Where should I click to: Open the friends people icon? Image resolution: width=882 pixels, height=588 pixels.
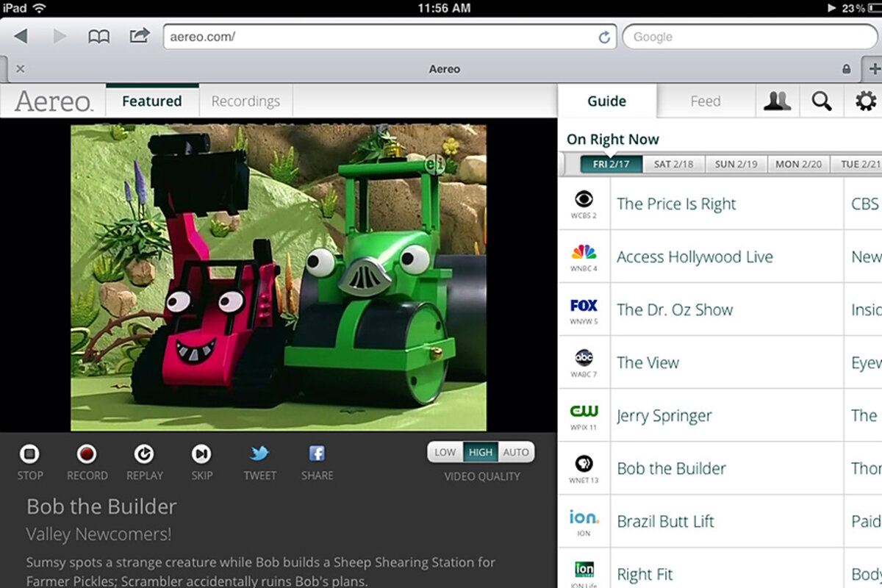777,101
